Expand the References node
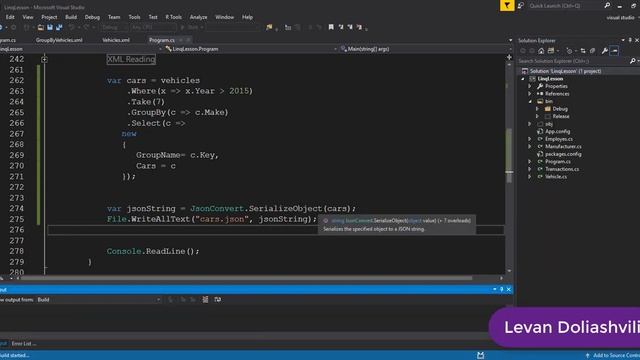 [530, 94]
